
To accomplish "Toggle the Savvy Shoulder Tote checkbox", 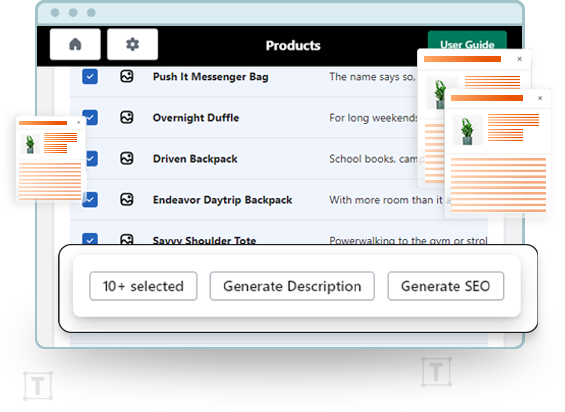I will click(90, 239).
